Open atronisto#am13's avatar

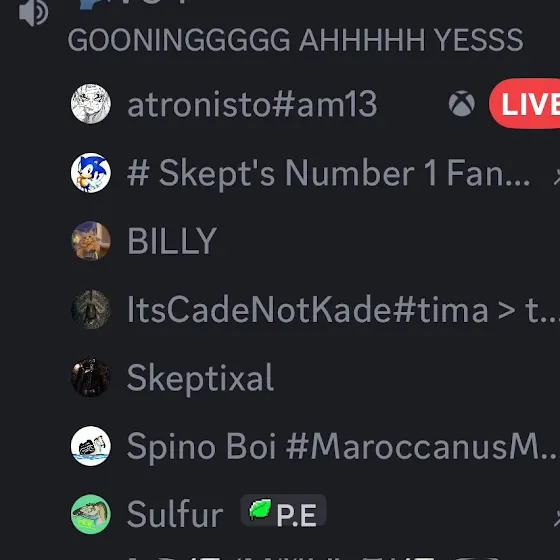[91, 104]
